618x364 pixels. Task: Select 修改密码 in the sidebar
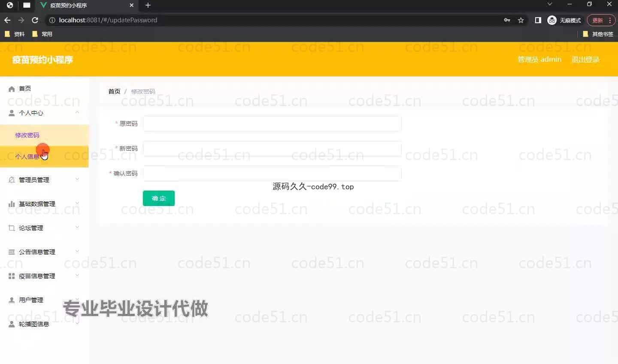[x=44, y=135]
